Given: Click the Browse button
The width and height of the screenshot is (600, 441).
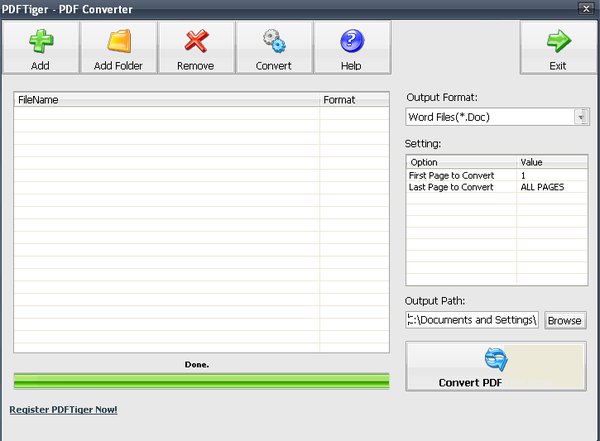Looking at the screenshot, I should tap(565, 320).
